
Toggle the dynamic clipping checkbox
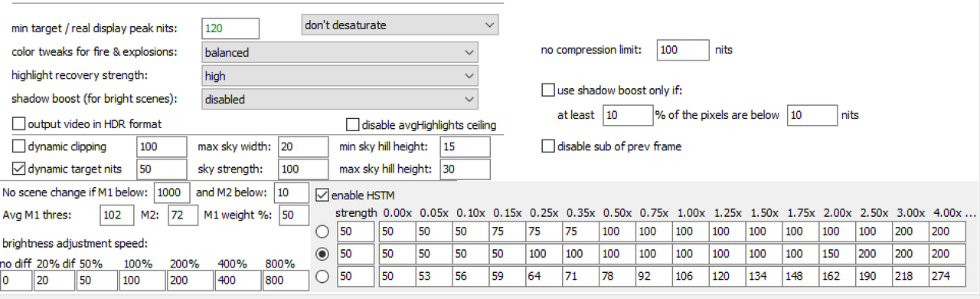point(18,146)
